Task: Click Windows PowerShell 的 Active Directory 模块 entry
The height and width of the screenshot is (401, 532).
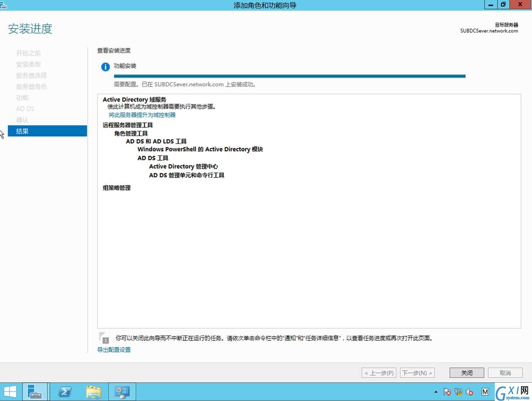Action: tap(200, 149)
